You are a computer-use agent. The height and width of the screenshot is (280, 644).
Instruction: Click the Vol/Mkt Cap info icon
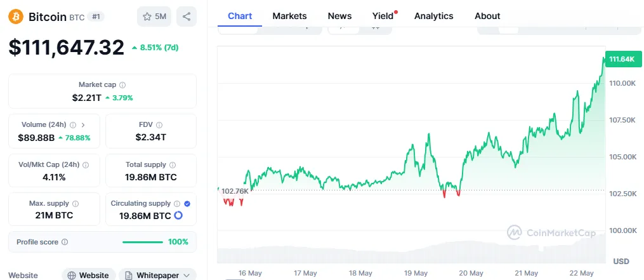(x=86, y=165)
